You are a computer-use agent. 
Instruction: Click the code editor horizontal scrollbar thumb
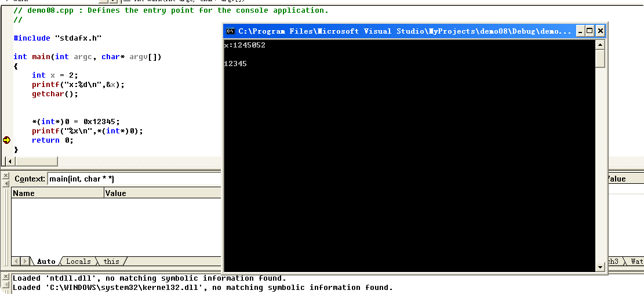36,161
